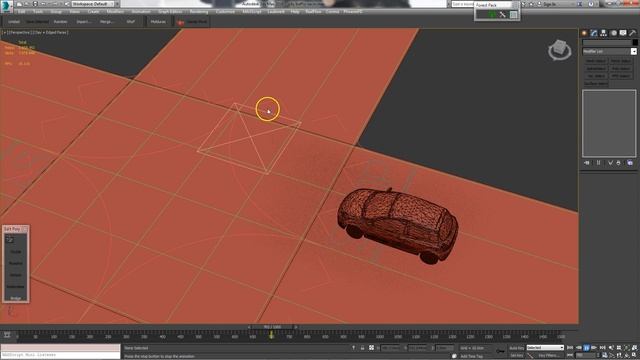Open the Tools menu
The height and width of the screenshot is (360, 640).
click(x=38, y=12)
